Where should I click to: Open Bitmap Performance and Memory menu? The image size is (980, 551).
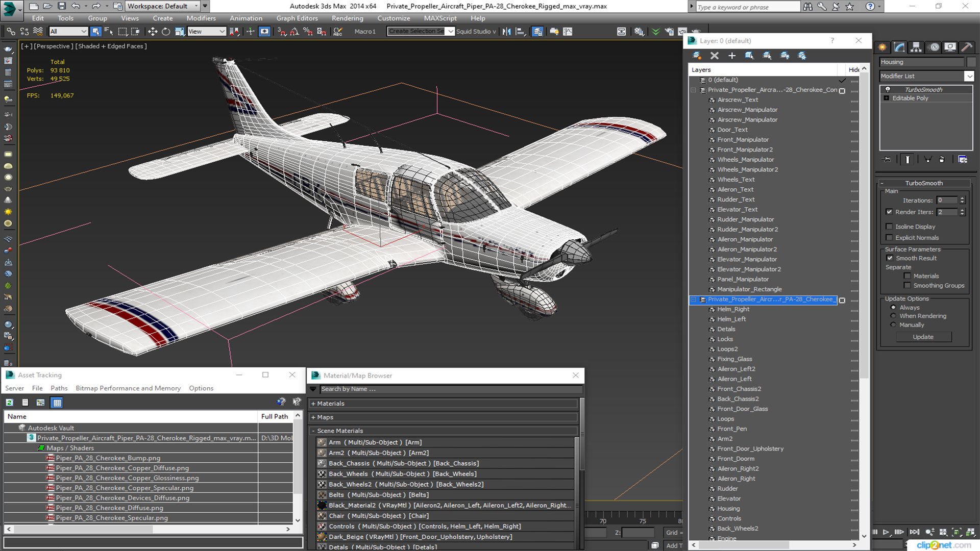(128, 388)
